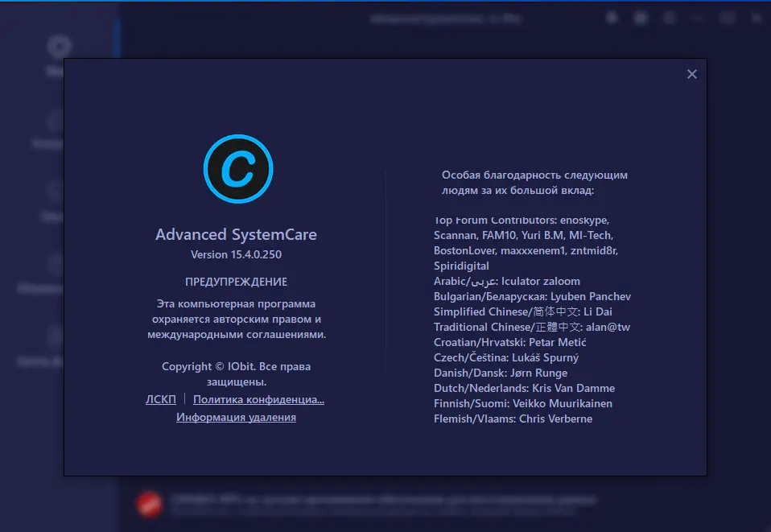Select the Version 15.4.0.250 text
Image resolution: width=771 pixels, height=532 pixels.
pyautogui.click(x=236, y=254)
